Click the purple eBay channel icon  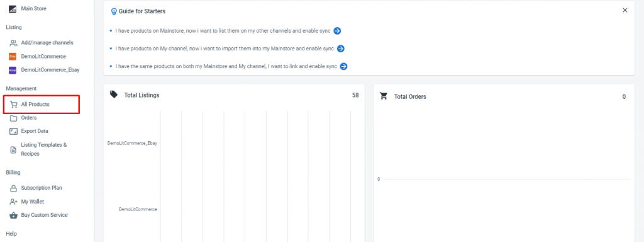tap(13, 71)
